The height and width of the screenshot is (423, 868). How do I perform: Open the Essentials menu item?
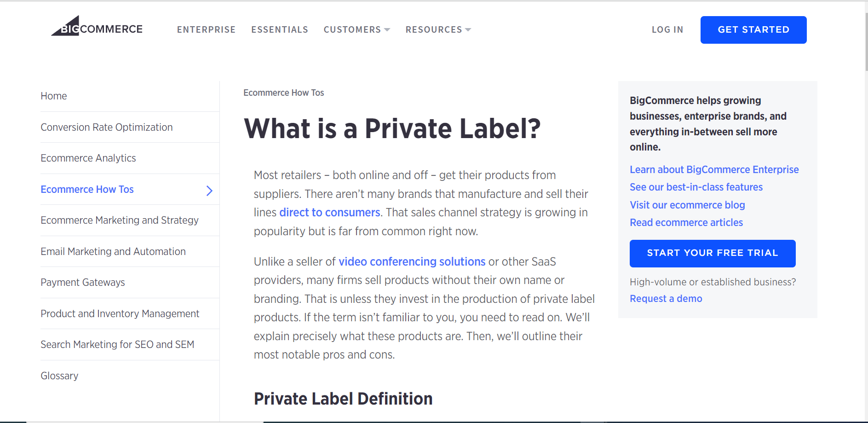(x=280, y=30)
